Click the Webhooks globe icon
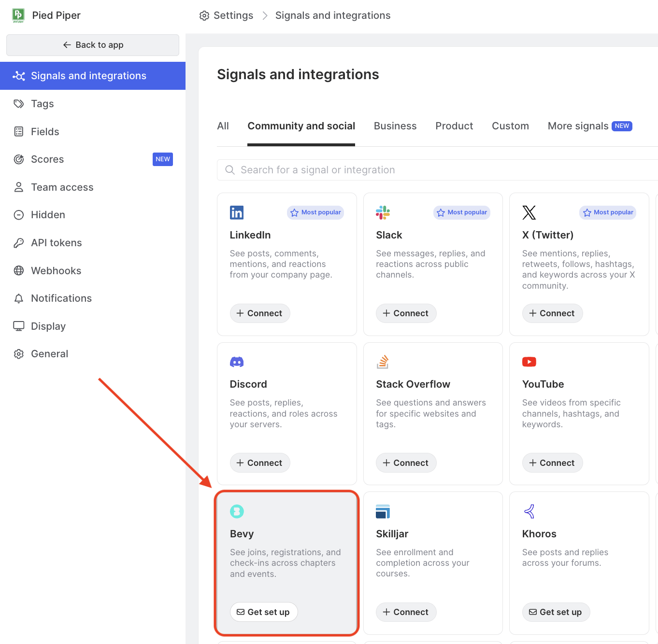Image resolution: width=658 pixels, height=644 pixels. point(19,271)
